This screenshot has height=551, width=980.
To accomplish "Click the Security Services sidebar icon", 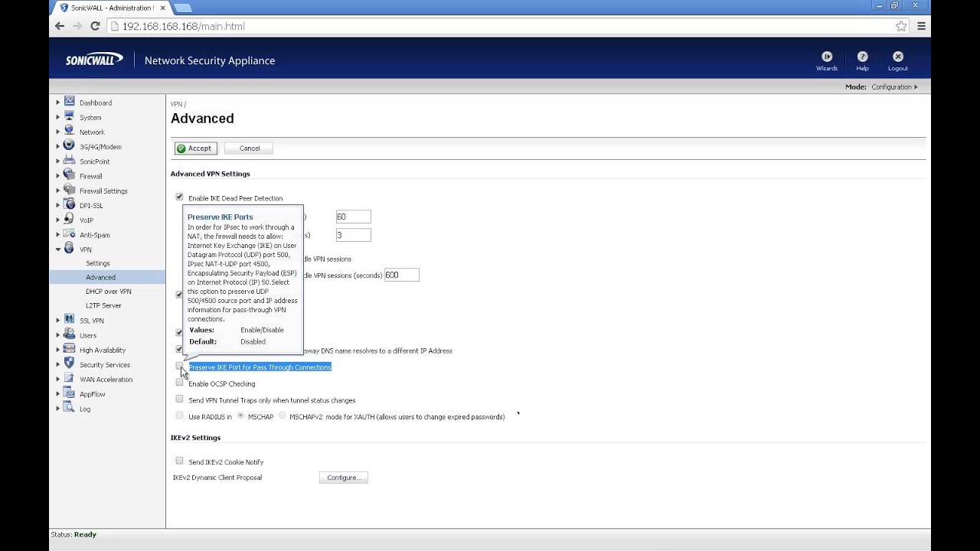I will [x=70, y=364].
